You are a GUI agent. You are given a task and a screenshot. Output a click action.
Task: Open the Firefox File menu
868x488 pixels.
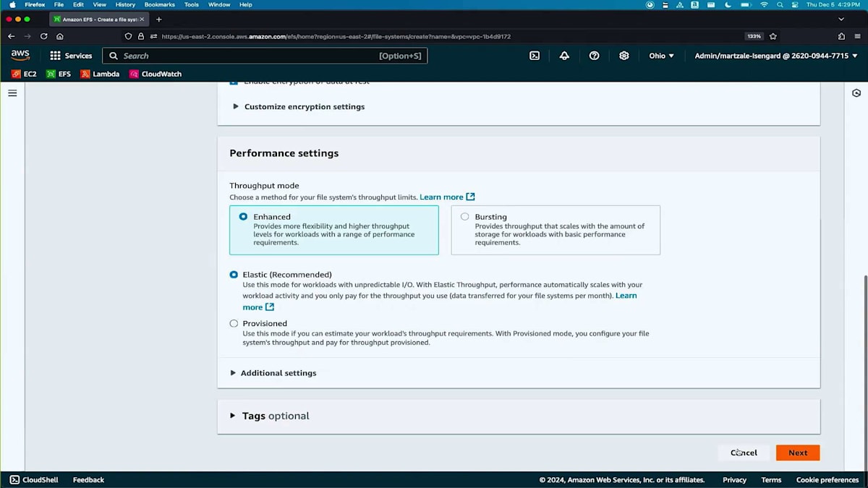59,4
